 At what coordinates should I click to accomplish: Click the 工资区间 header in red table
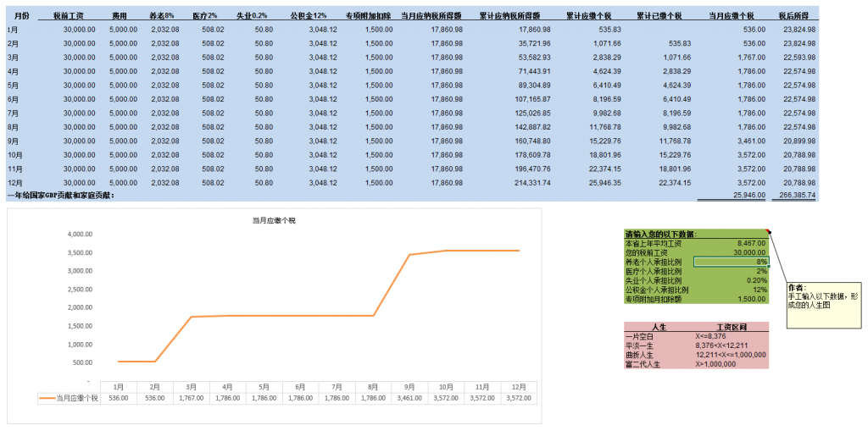[x=732, y=327]
